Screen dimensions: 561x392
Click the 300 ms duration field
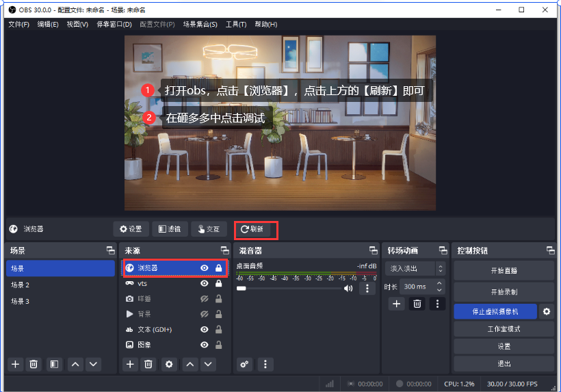(418, 287)
